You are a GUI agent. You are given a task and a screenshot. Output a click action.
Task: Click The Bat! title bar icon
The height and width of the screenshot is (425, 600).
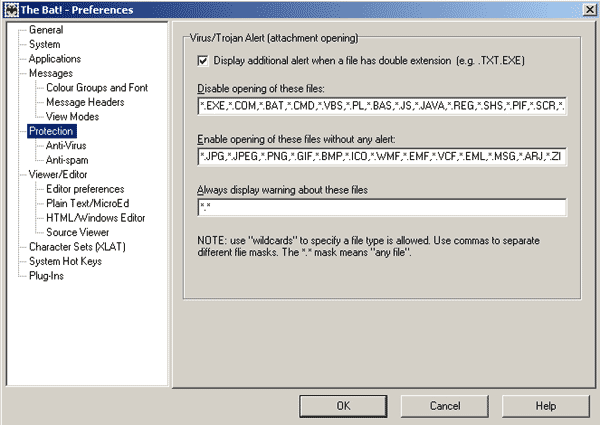tap(11, 10)
